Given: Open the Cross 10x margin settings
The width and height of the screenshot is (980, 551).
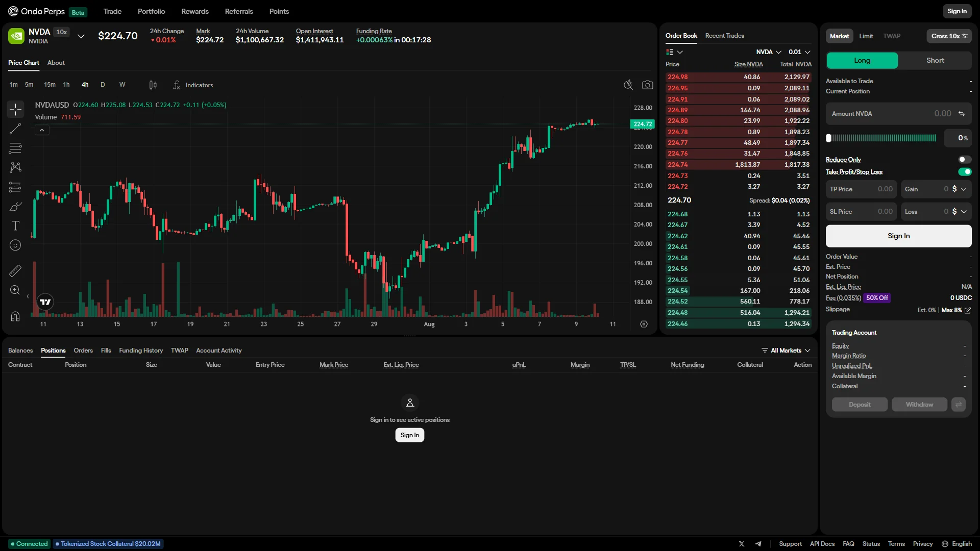Looking at the screenshot, I should pyautogui.click(x=949, y=36).
